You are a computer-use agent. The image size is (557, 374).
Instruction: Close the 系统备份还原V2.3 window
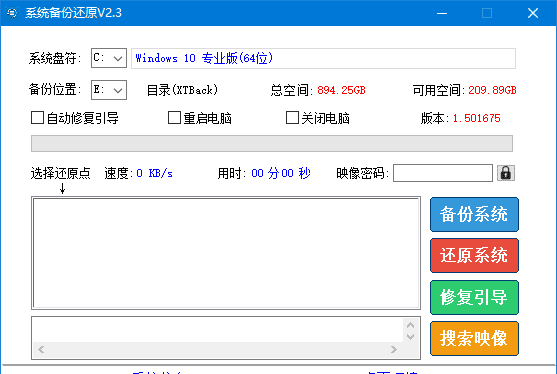click(x=532, y=13)
